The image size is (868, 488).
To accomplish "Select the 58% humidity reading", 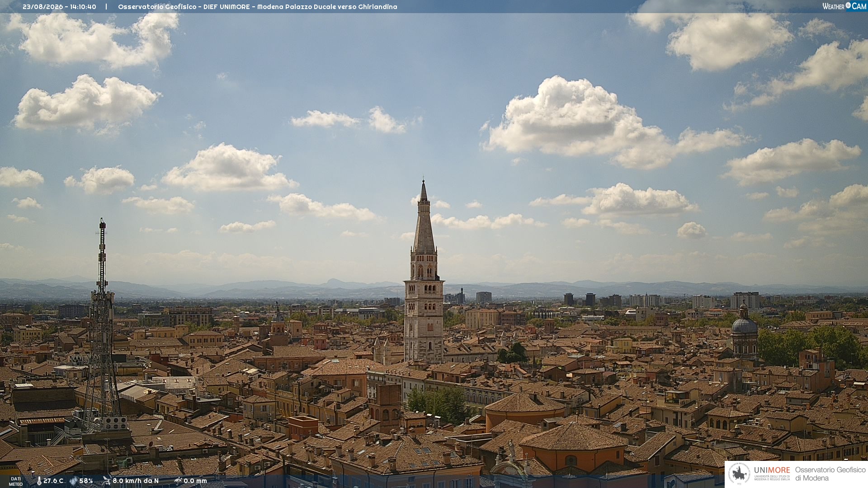I will [x=86, y=481].
